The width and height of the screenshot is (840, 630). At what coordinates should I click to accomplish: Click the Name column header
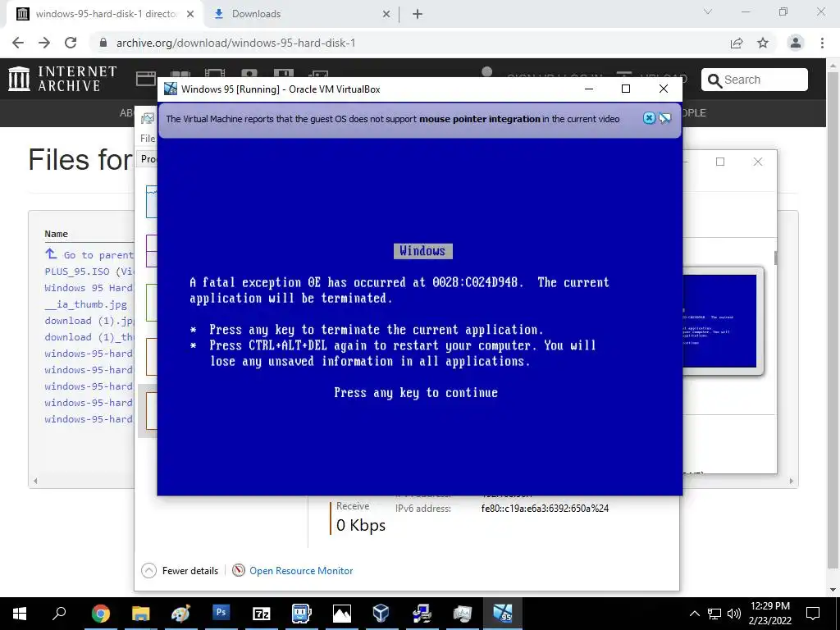tap(57, 234)
